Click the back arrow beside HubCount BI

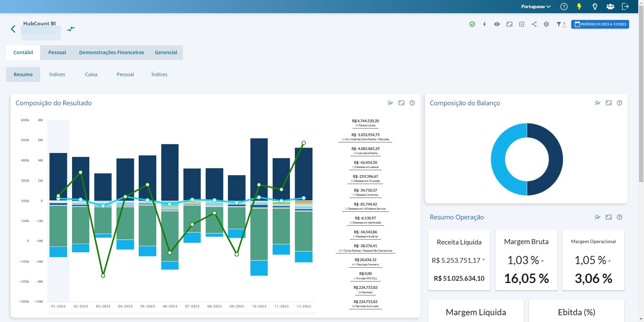13,29
